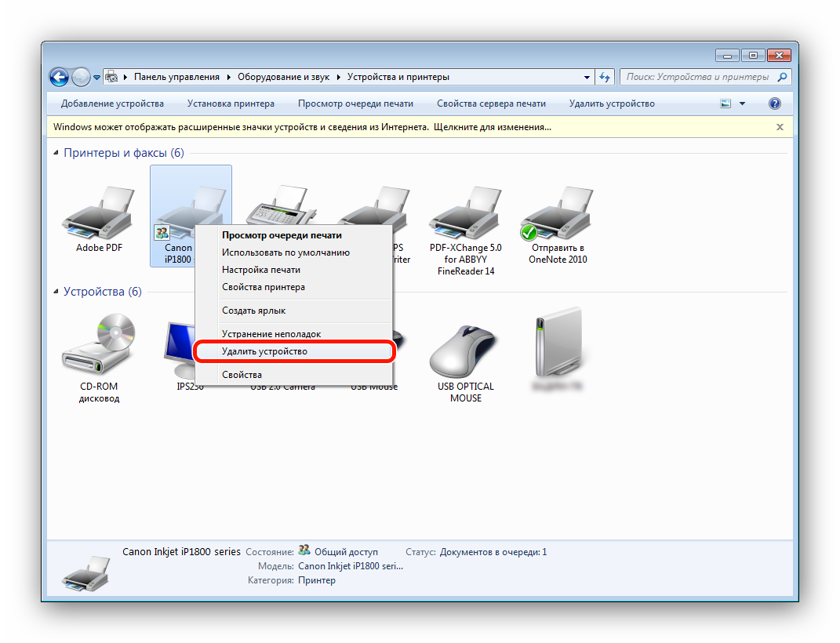Collapse the Devices group section
840x643 pixels.
[56, 292]
